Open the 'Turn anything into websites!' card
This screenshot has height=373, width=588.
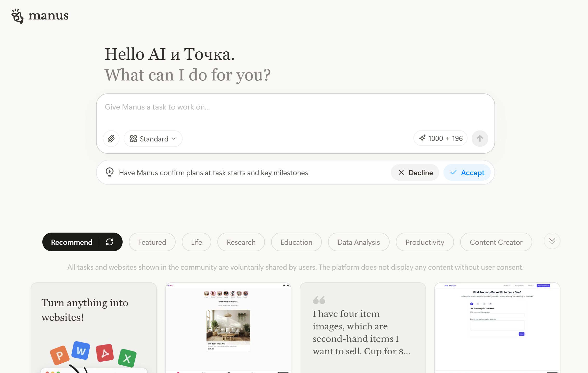[x=94, y=328]
